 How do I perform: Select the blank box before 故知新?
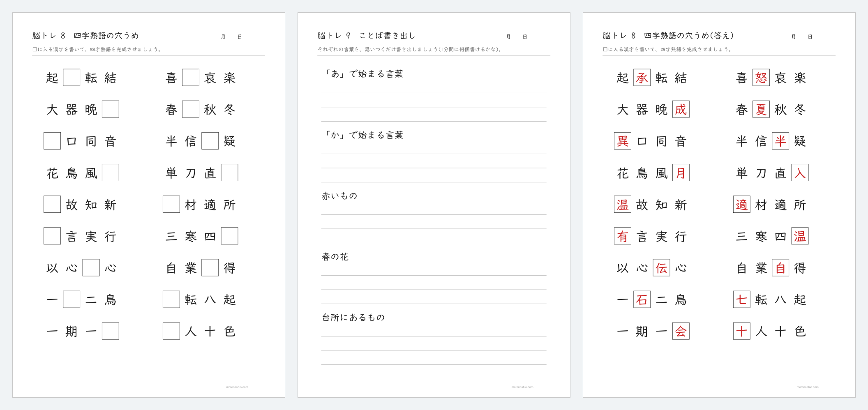point(52,204)
